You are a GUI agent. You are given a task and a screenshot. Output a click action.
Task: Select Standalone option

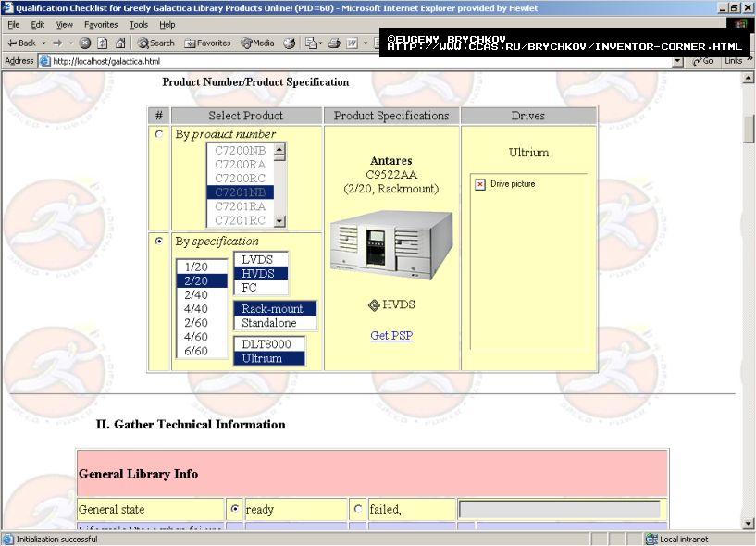coord(275,323)
